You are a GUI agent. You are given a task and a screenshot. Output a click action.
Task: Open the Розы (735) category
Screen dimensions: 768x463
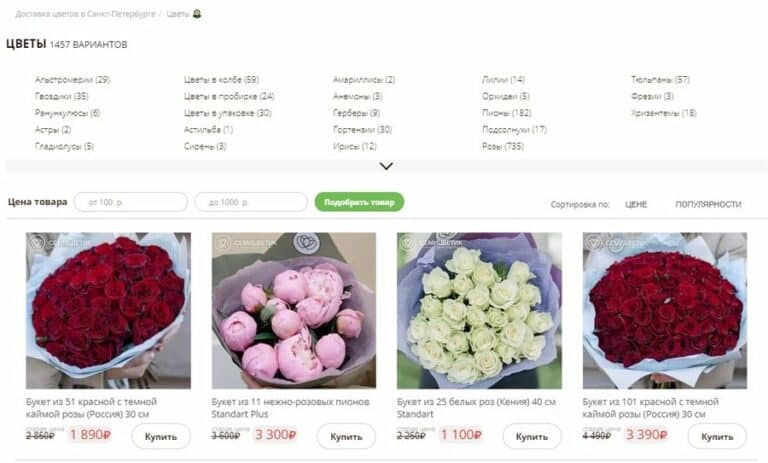point(503,146)
